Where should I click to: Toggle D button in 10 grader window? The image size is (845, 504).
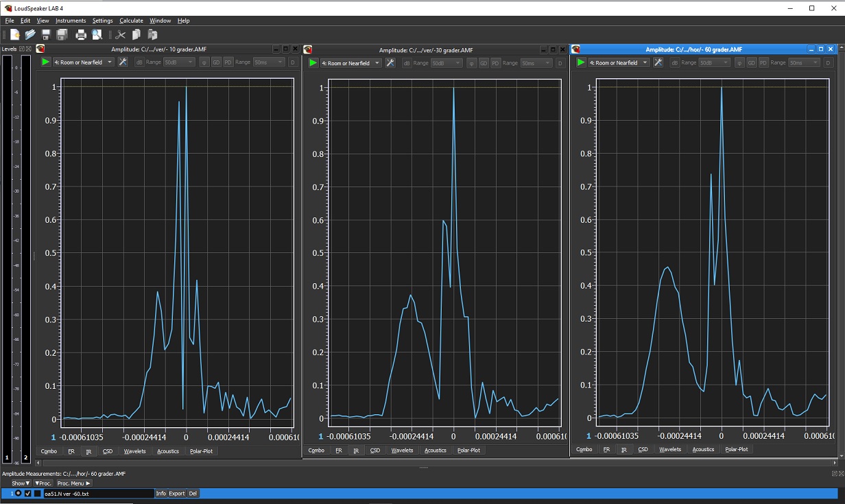pos(292,62)
